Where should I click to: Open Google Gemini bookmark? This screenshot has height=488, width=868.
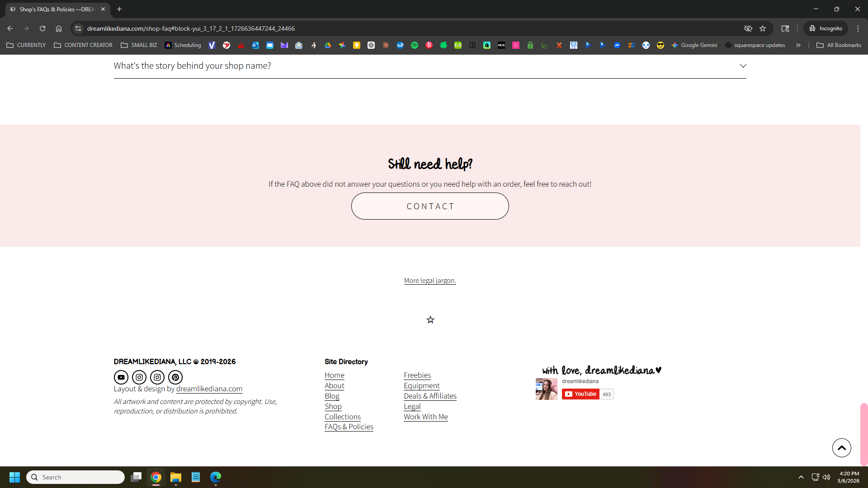click(694, 45)
